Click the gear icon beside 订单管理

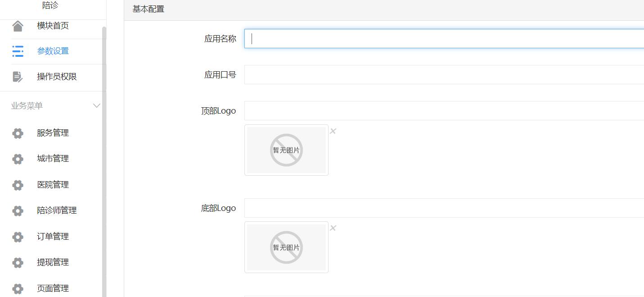[18, 237]
